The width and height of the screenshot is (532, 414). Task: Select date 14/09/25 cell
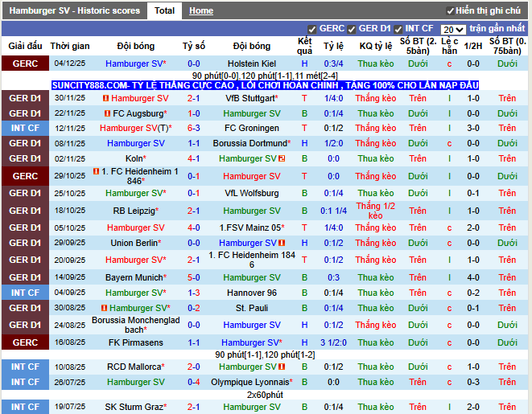70,277
